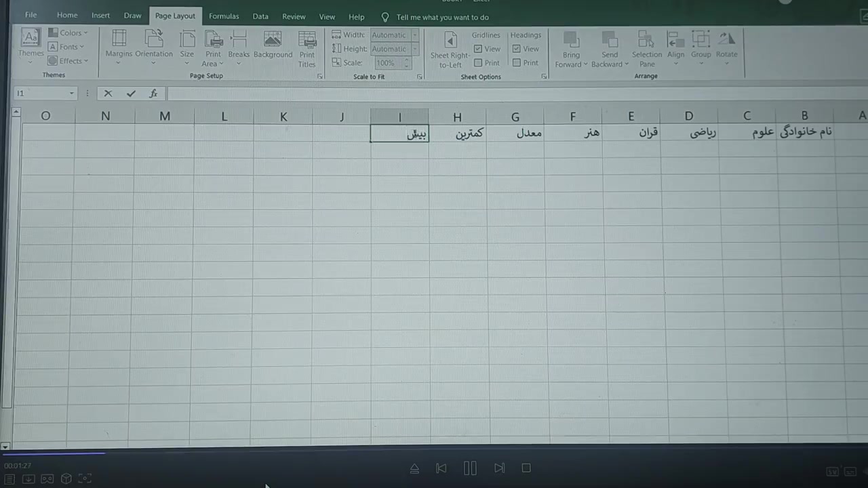Change page Orientation

point(154,46)
